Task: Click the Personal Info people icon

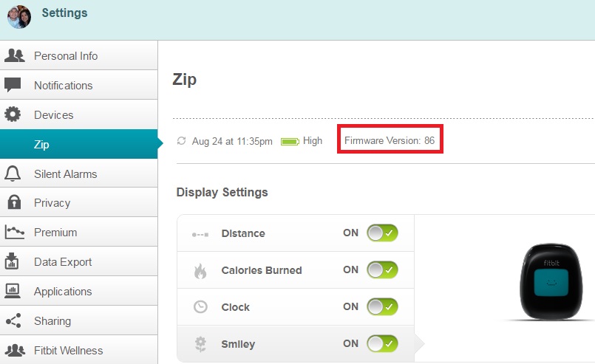Action: pos(14,55)
